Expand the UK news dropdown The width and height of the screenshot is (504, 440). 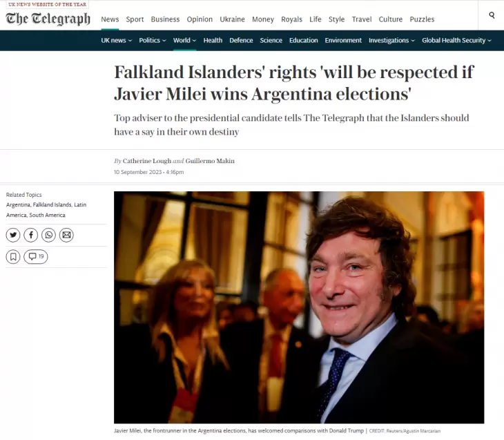pyautogui.click(x=117, y=41)
